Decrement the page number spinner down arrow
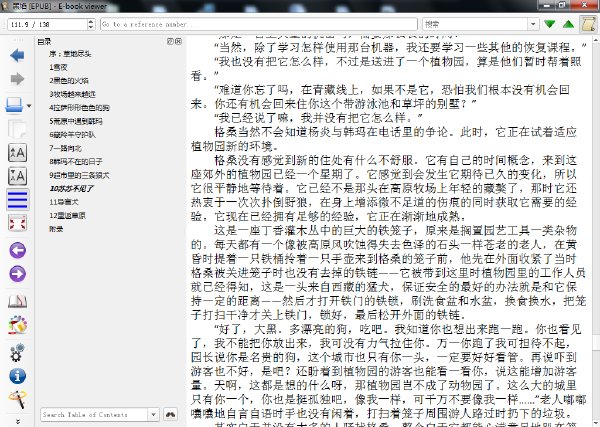The height and width of the screenshot is (427, 600). point(91,27)
